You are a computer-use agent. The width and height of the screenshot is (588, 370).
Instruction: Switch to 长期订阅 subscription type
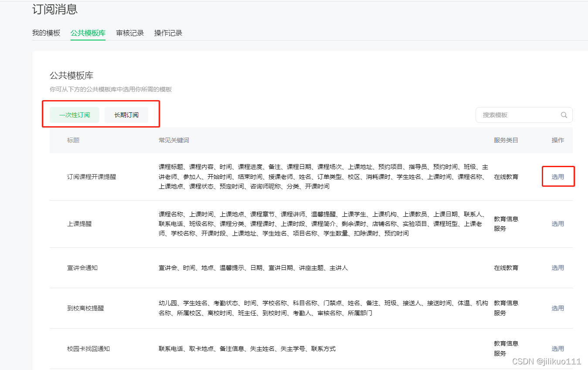(x=126, y=114)
